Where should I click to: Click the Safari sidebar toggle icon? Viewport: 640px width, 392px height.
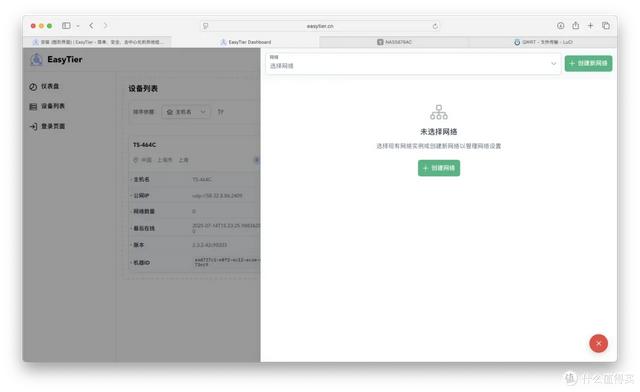click(66, 26)
